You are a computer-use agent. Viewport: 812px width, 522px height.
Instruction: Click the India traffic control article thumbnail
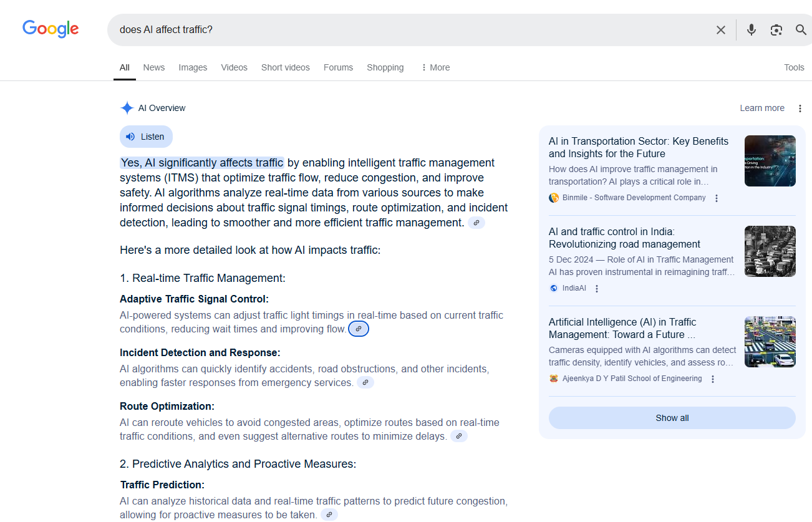pos(770,251)
